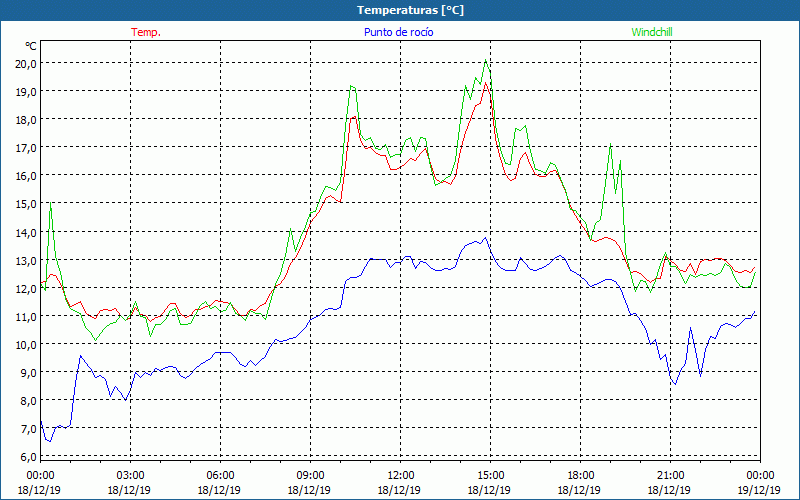Click the 10,0 y-axis value
The height and width of the screenshot is (500, 800).
(x=27, y=344)
